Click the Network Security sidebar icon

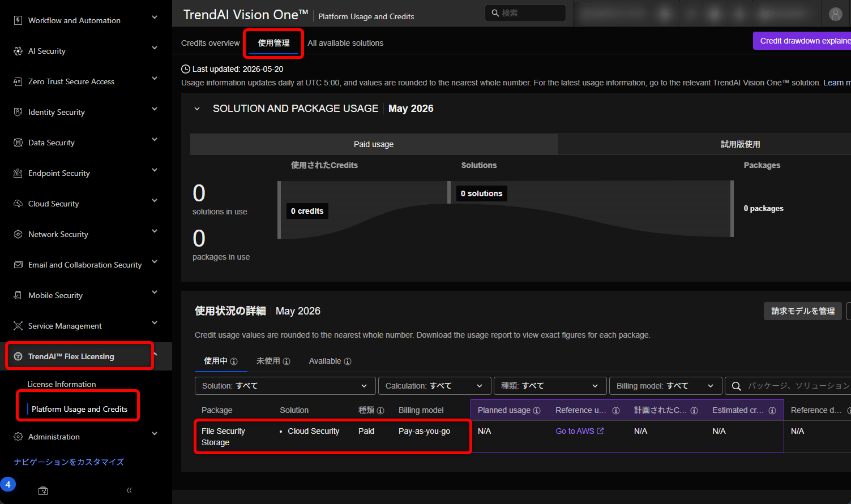(18, 234)
